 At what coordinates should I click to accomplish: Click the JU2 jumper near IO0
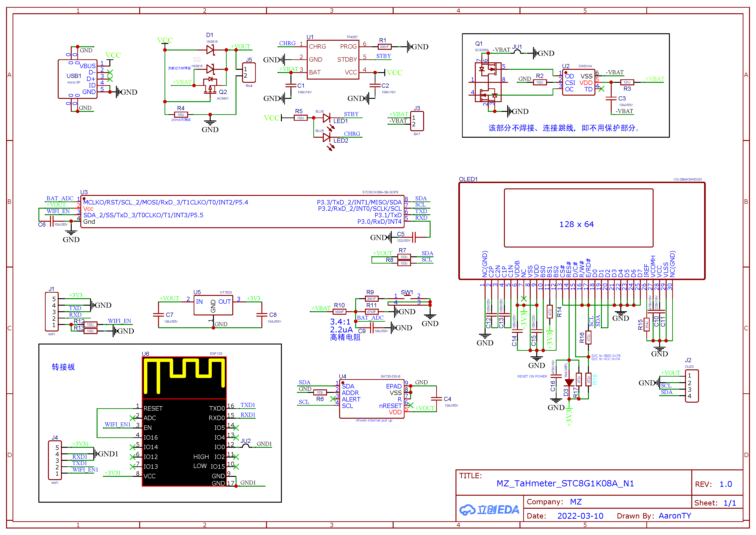point(246,446)
